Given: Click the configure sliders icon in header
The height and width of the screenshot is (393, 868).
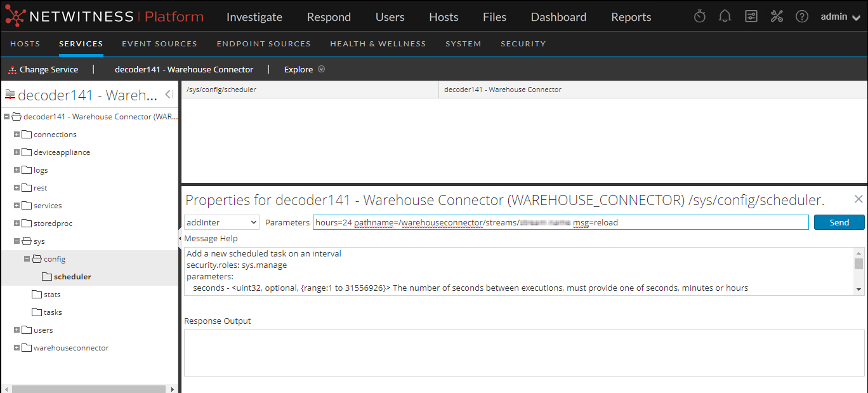Looking at the screenshot, I should coord(751,17).
